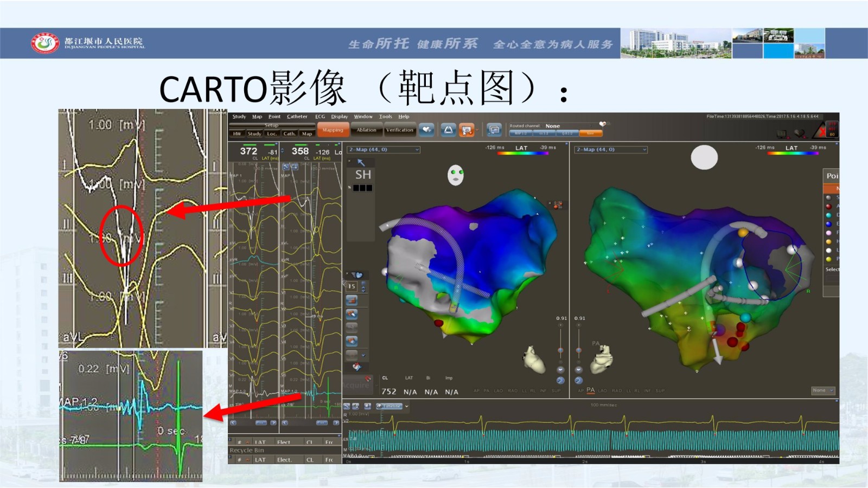868x488 pixels.
Task: Click the screen annotation toolbar icon
Action: (x=494, y=130)
